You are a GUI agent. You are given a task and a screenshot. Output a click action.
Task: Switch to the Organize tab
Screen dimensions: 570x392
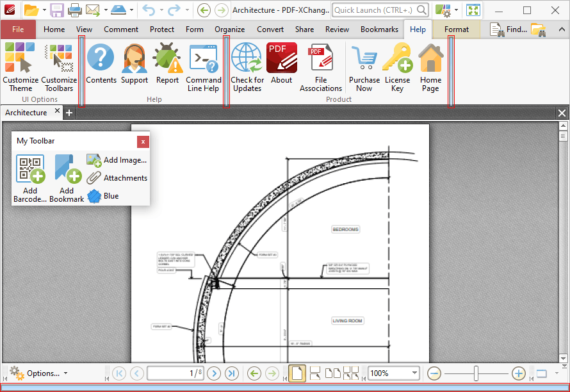click(x=229, y=29)
